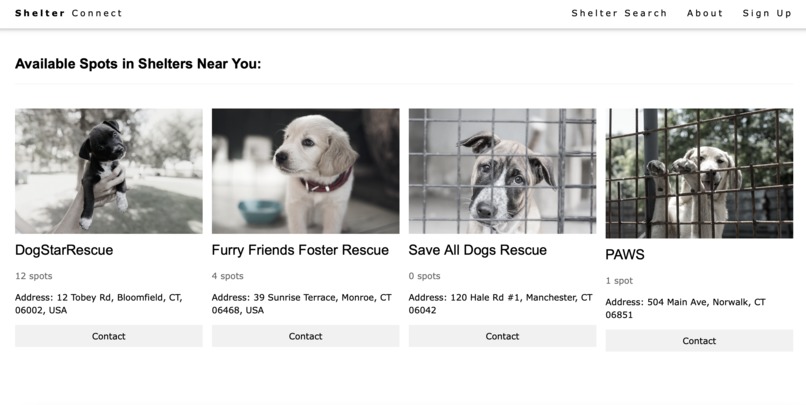Click the 504 Main Ave Norwalk address
The height and width of the screenshot is (405, 806).
coord(685,308)
